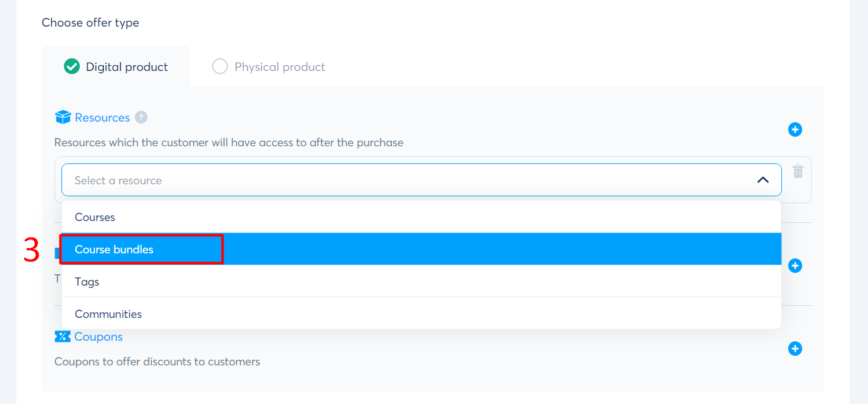This screenshot has width=868, height=404.
Task: Click the plus icon next to the middle section
Action: [795, 265]
